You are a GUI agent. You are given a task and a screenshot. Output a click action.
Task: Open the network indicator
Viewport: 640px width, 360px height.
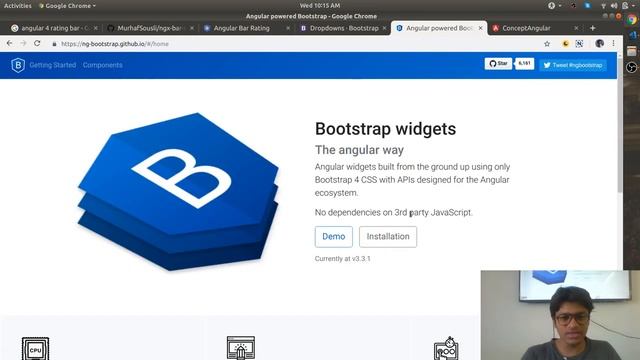pyautogui.click(x=603, y=6)
